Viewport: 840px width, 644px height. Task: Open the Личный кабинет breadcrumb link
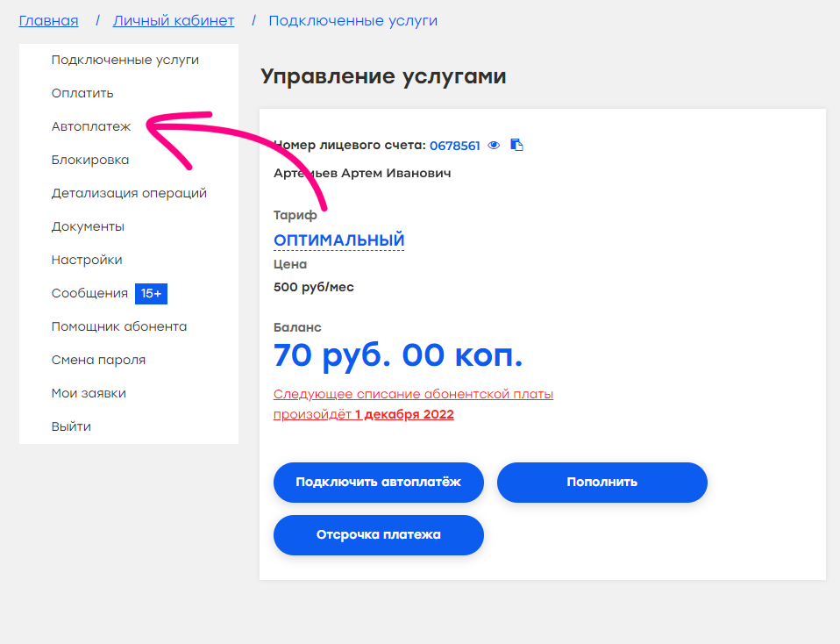tap(174, 21)
